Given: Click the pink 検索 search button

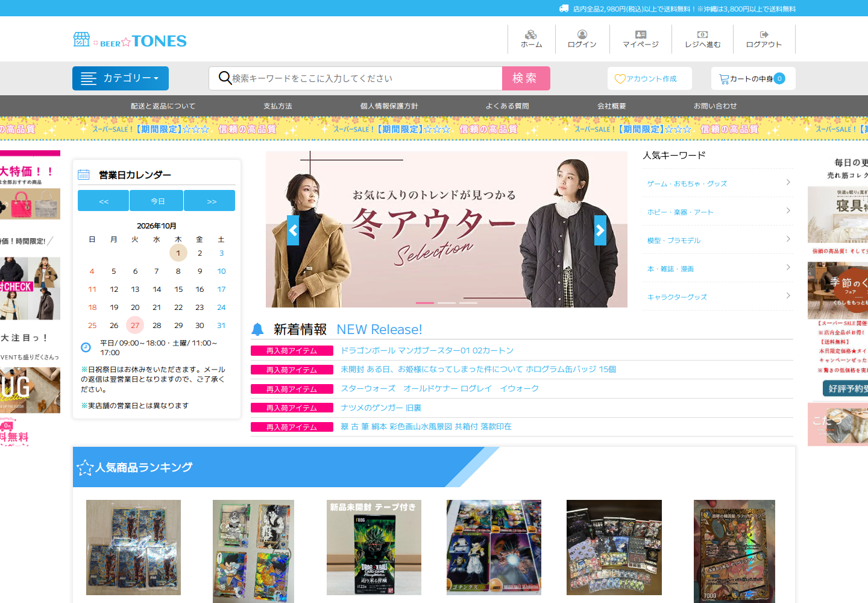Looking at the screenshot, I should point(526,78).
